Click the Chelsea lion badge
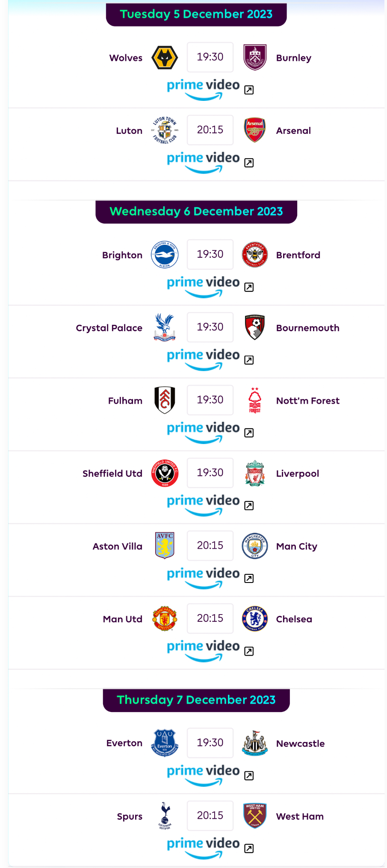The image size is (387, 868). click(x=255, y=618)
